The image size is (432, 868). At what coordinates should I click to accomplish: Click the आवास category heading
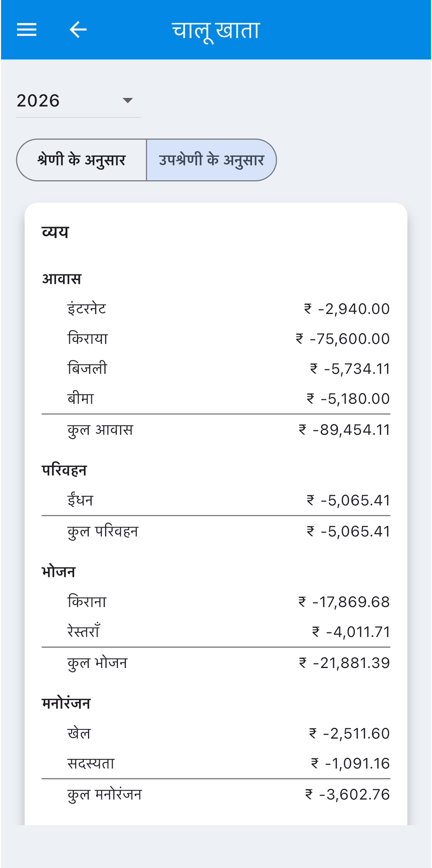(62, 279)
